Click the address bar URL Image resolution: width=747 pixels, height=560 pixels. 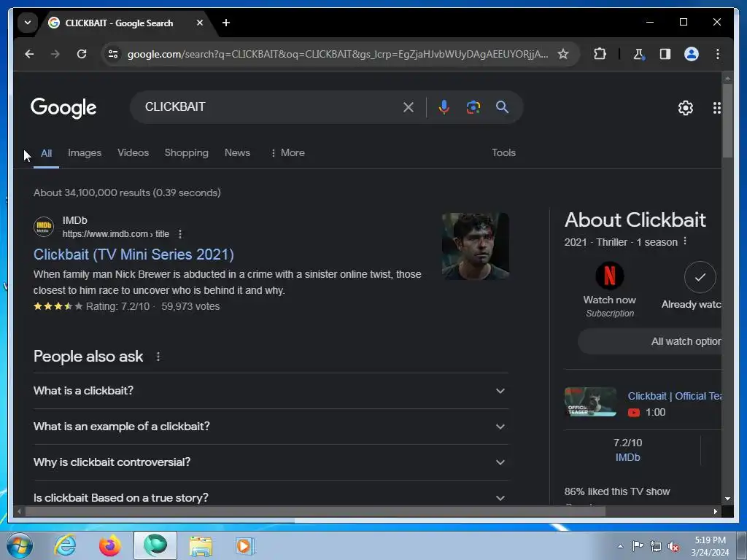tap(337, 54)
